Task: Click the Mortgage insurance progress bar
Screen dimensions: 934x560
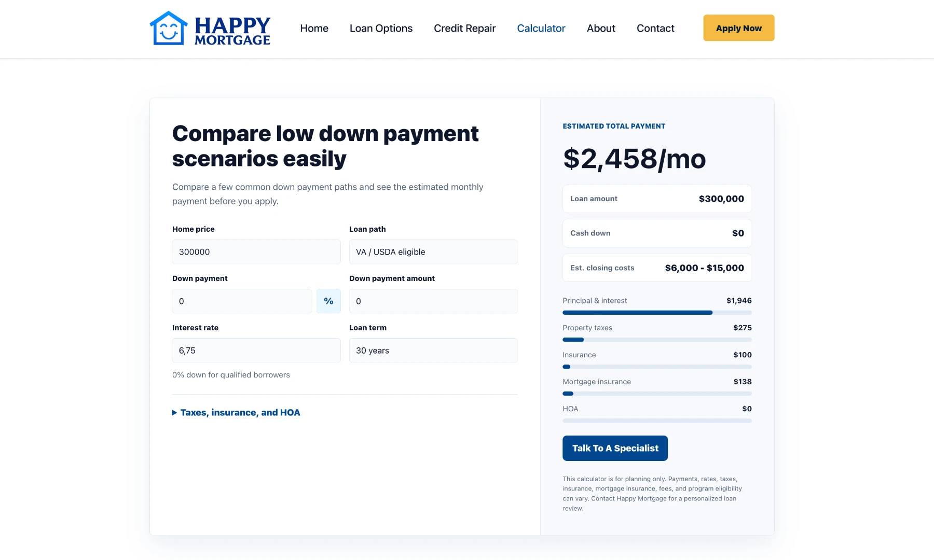Action: point(657,394)
